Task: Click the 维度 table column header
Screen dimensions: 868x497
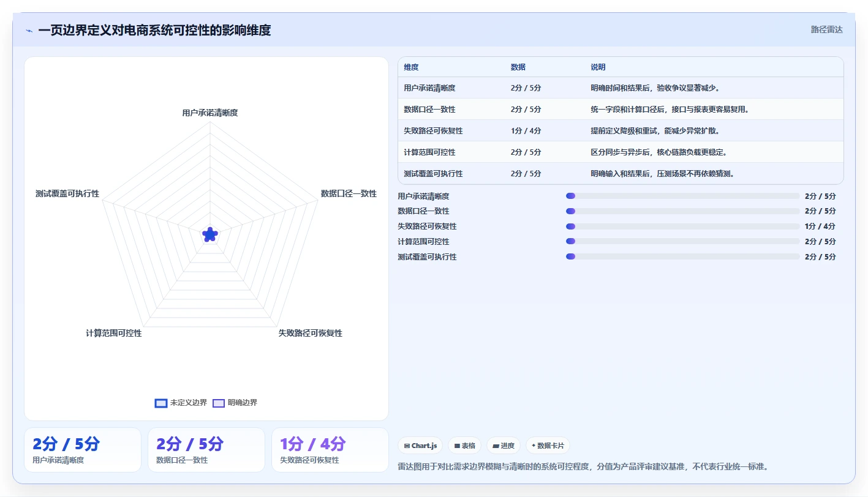Action: click(411, 67)
